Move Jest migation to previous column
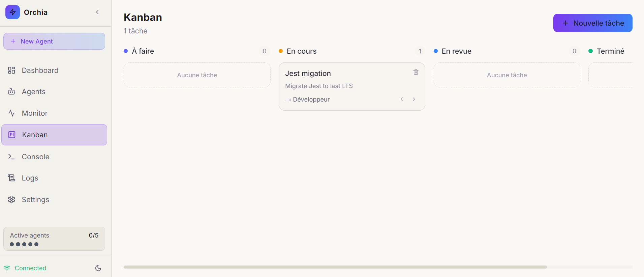 402,99
